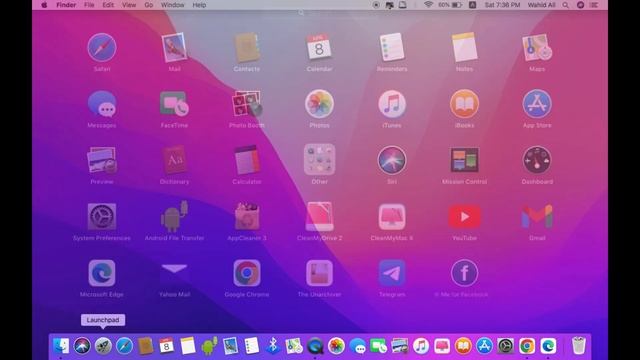Open Bluetooth icon in the Dock

273,346
